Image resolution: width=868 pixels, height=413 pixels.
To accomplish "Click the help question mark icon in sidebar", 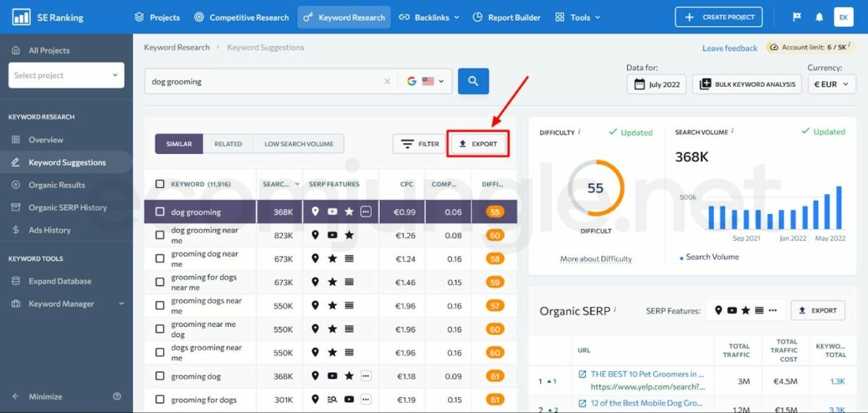I will click(117, 396).
